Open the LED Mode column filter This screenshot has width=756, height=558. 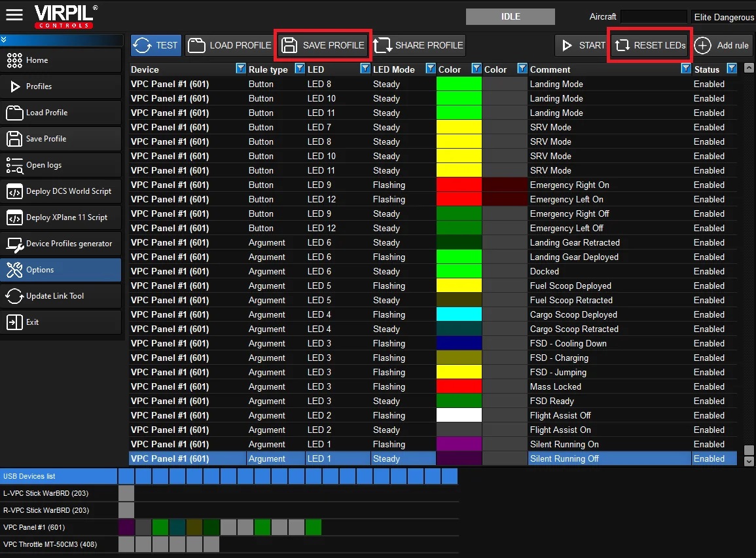[431, 69]
